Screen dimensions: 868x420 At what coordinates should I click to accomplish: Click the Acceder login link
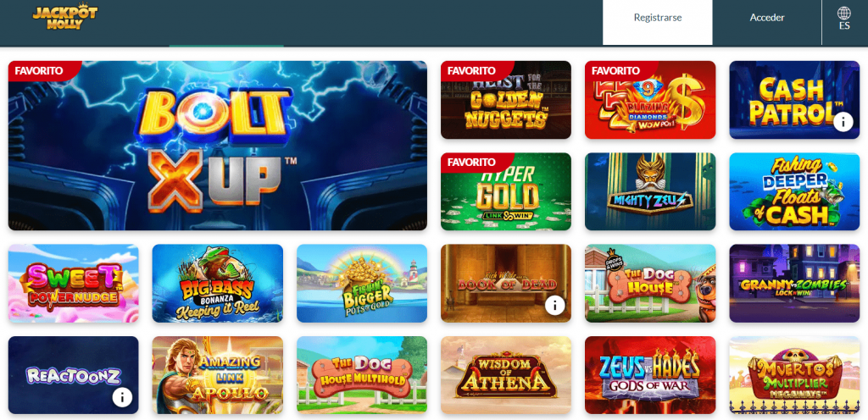click(767, 18)
